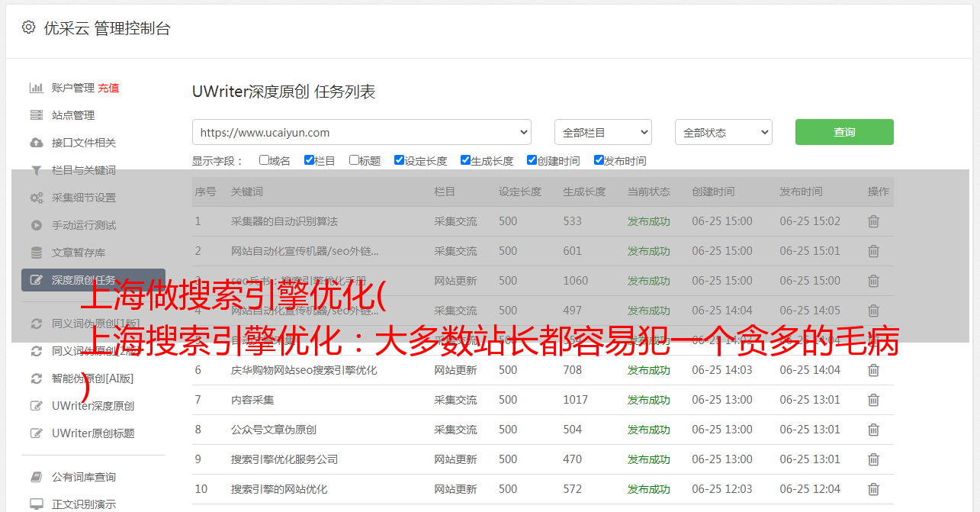Click 发布成功 status in 内容采集 row
Image resolution: width=980 pixels, height=512 pixels.
tap(649, 400)
